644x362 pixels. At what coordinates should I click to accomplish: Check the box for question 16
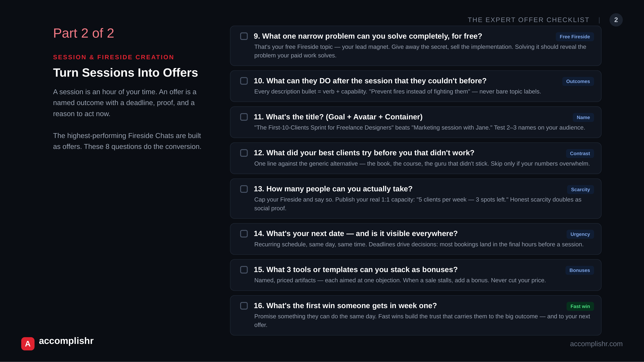click(x=244, y=306)
